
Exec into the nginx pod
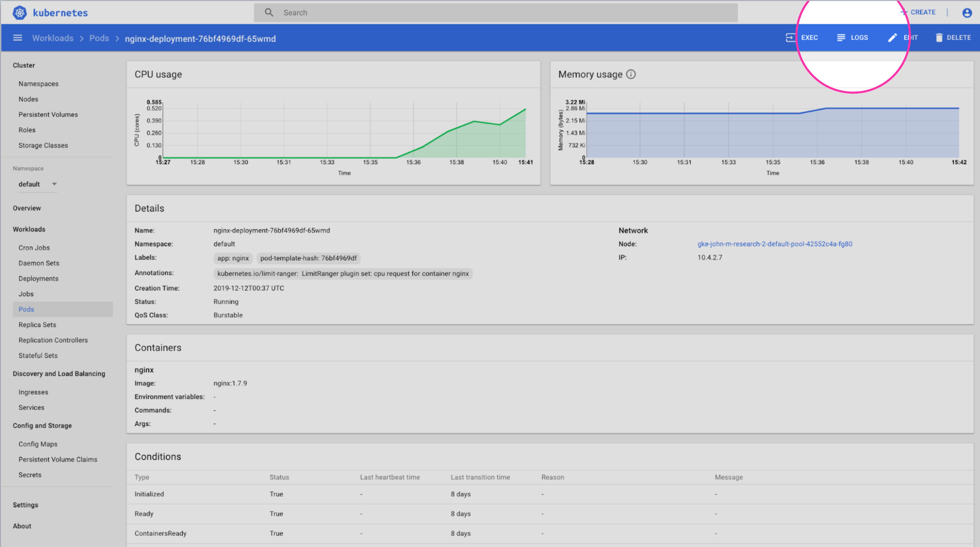(x=803, y=37)
